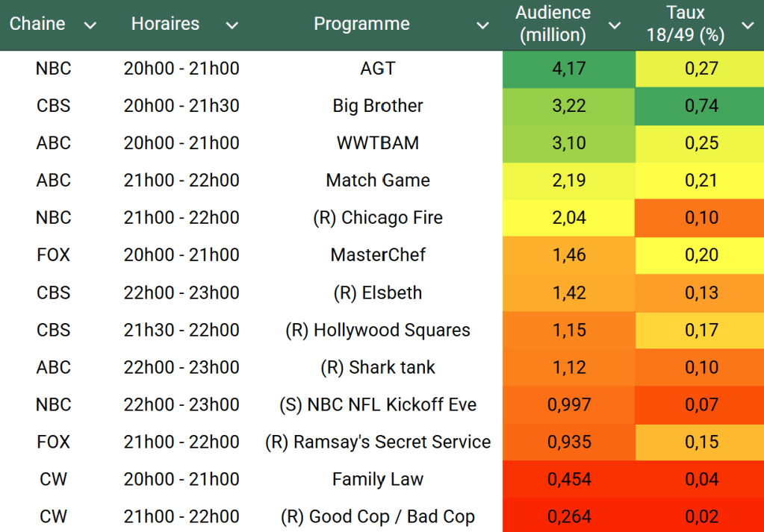Click the (S) NBC NFL Kickoff Eve cell

coord(378,404)
